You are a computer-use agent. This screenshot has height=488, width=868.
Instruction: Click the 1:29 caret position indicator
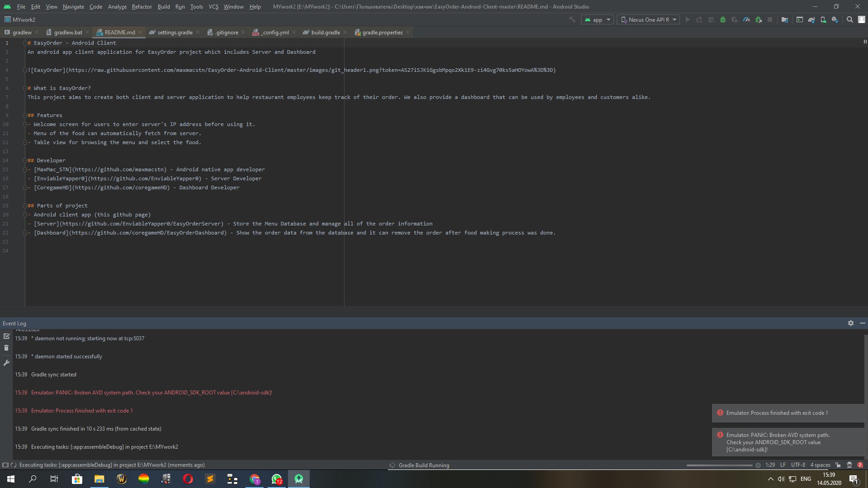770,465
